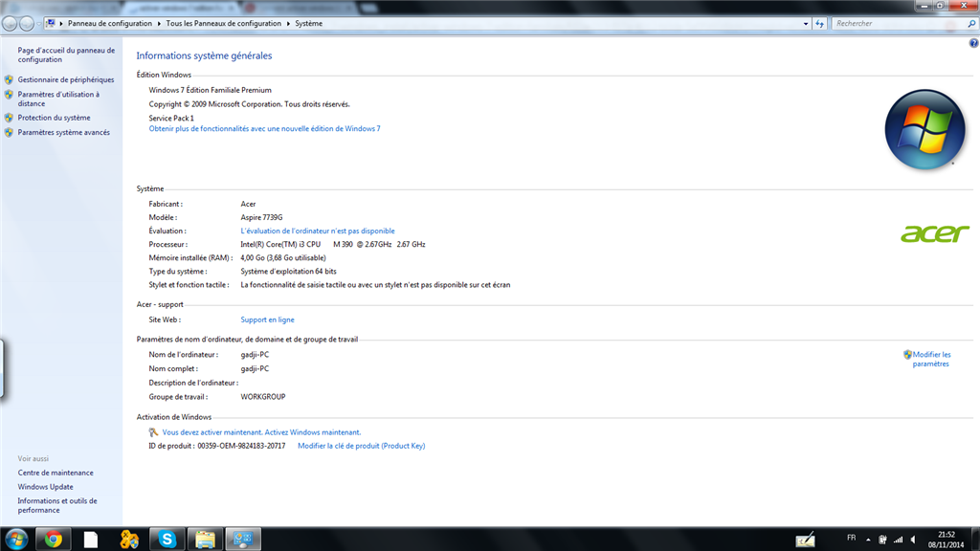Select the 'Système' breadcrumb
The width and height of the screenshot is (980, 551).
coord(309,24)
